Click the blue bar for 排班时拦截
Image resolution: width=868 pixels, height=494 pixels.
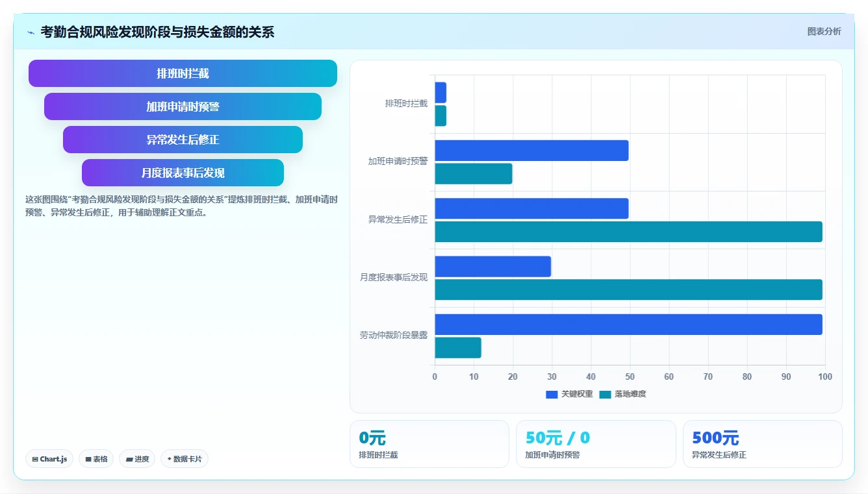[440, 93]
